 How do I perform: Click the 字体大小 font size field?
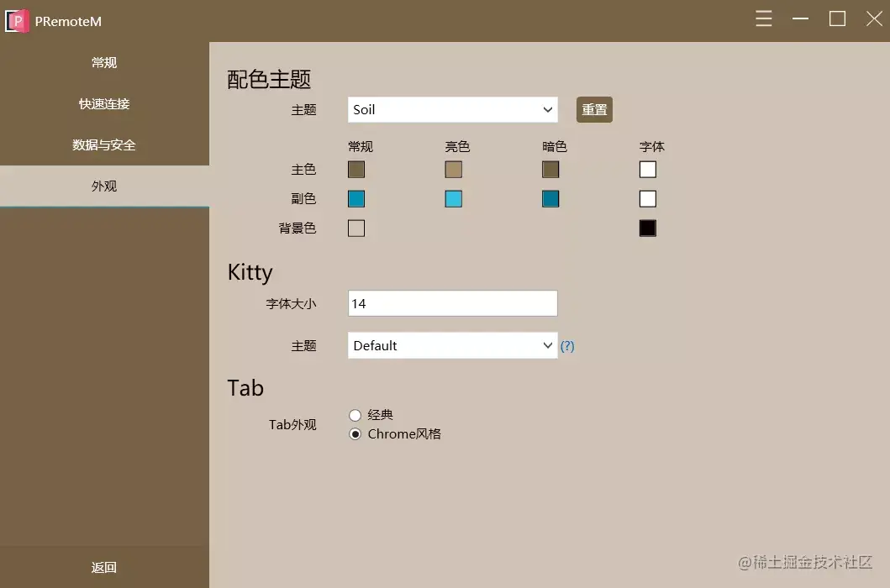pos(452,303)
